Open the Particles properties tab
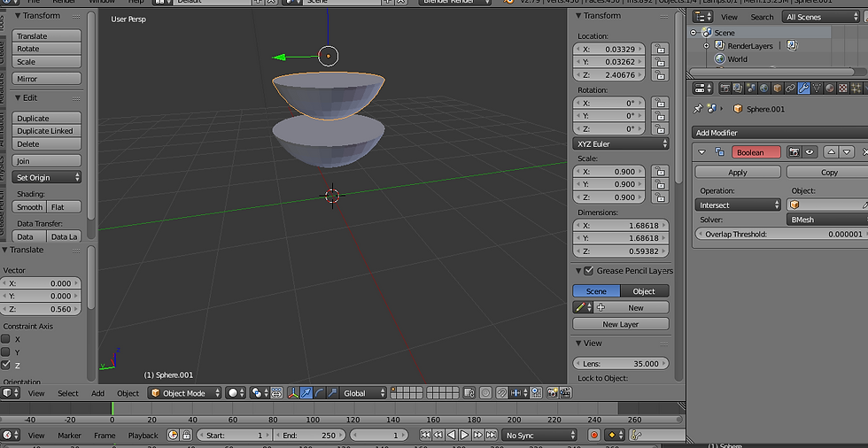The height and width of the screenshot is (448, 868). [856, 88]
